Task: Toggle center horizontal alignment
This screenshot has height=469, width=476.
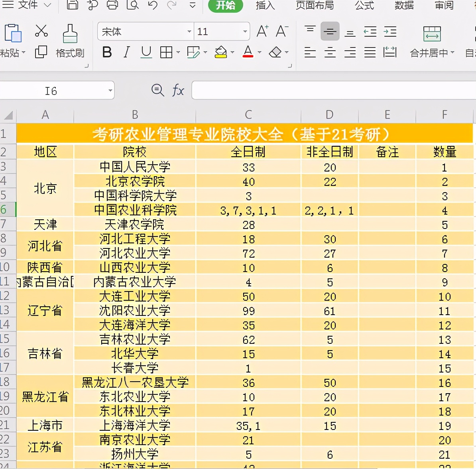Action: (330, 52)
